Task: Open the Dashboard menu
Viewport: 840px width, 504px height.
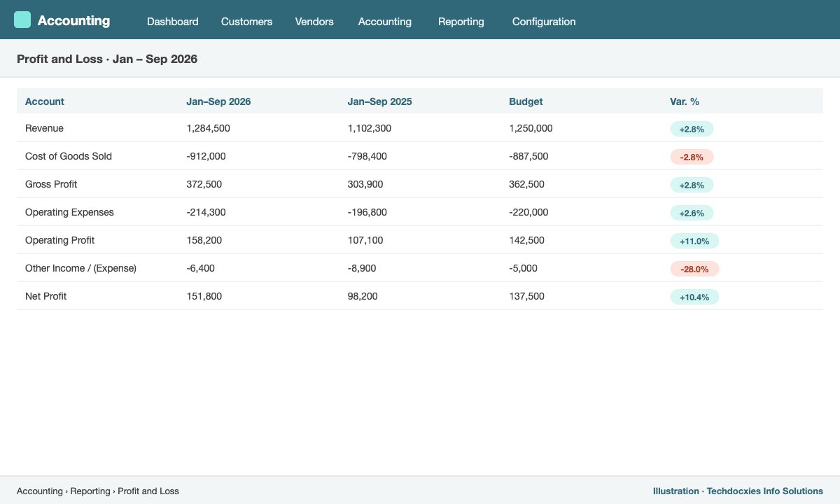Action: [173, 22]
